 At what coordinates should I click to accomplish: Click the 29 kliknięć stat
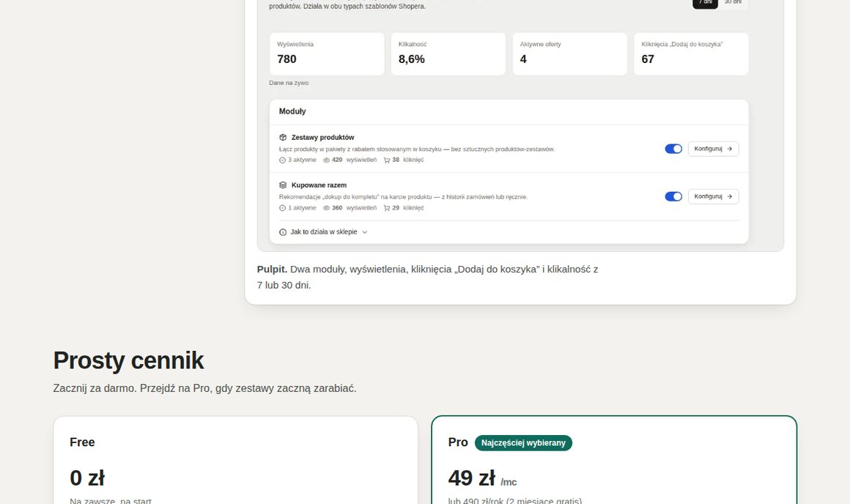coord(407,208)
